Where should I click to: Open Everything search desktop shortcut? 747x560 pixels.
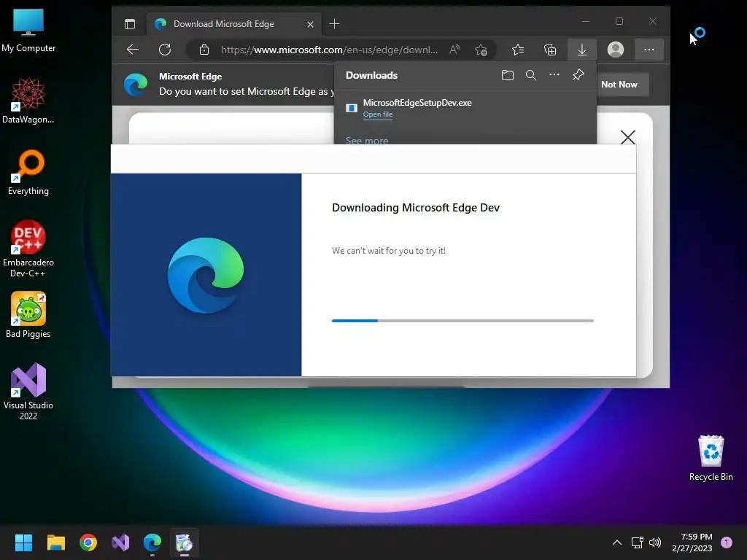pyautogui.click(x=28, y=173)
